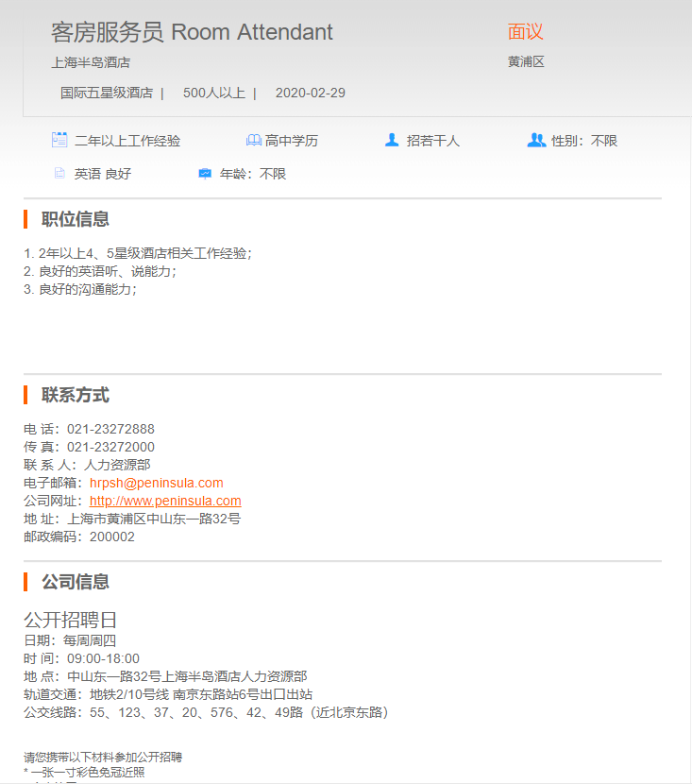
Task: Click the single-person recruitment count icon
Action: pyautogui.click(x=392, y=140)
